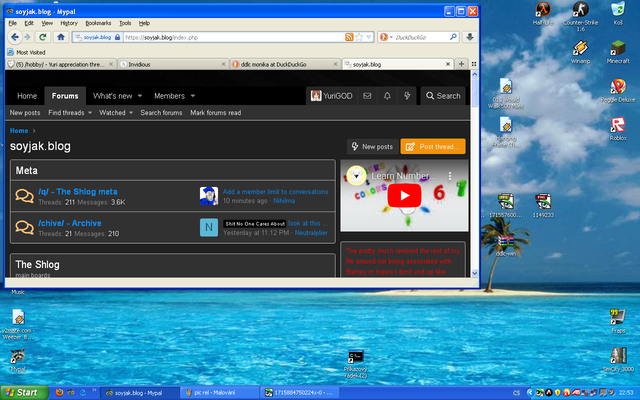Open forum alerts bell icon

pyautogui.click(x=386, y=96)
